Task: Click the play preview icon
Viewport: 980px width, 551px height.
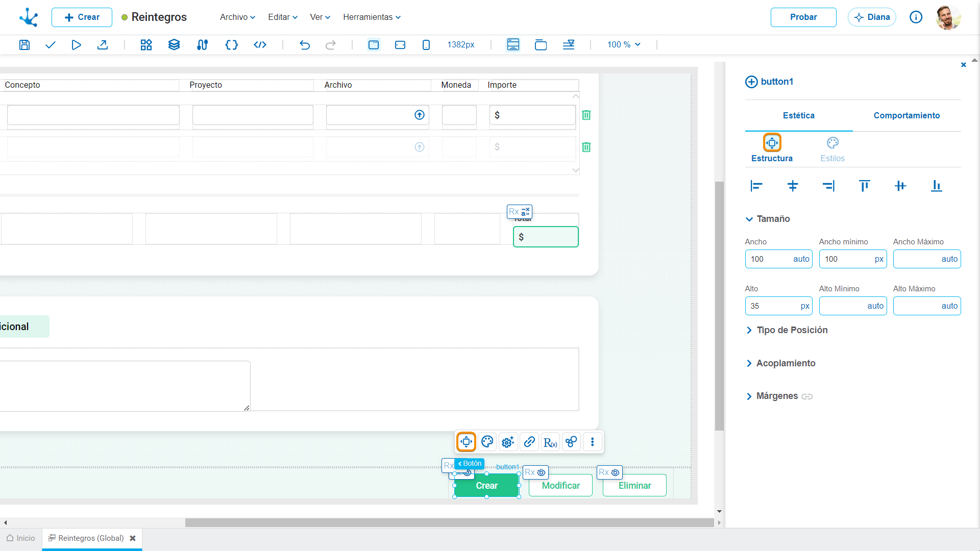Action: point(76,45)
